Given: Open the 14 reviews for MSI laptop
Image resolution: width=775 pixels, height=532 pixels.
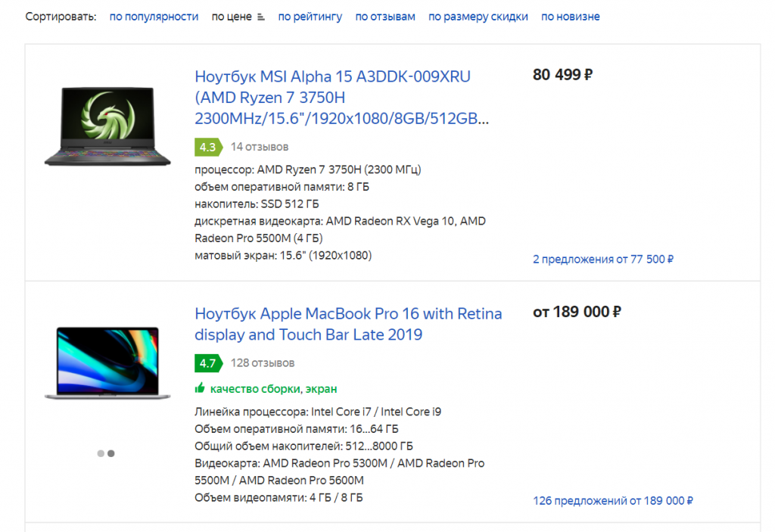Looking at the screenshot, I should point(260,147).
